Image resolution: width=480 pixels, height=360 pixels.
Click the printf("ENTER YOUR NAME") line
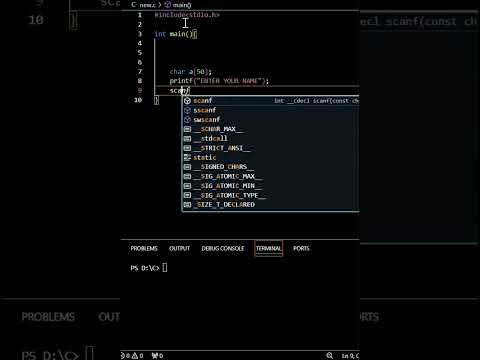219,81
